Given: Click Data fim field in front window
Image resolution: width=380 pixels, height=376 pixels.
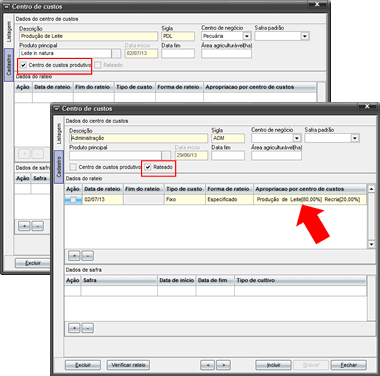Looking at the screenshot, I should (x=228, y=155).
